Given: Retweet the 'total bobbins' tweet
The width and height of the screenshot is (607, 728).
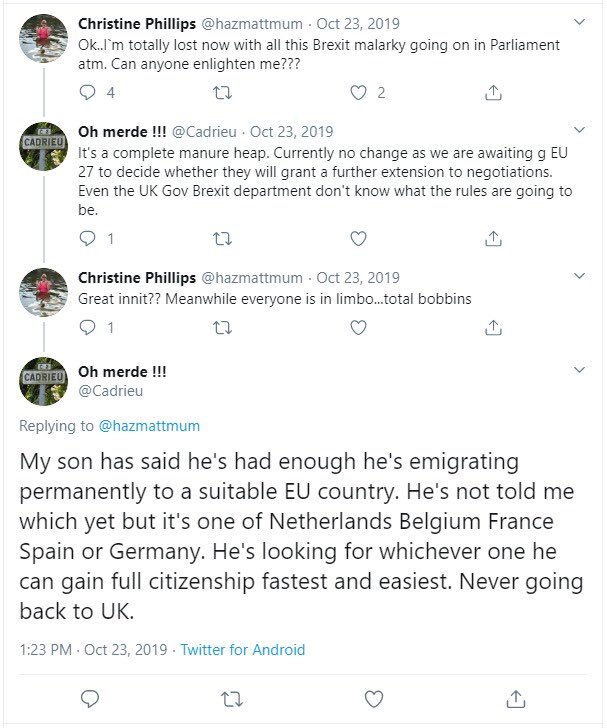Looking at the screenshot, I should click(222, 328).
